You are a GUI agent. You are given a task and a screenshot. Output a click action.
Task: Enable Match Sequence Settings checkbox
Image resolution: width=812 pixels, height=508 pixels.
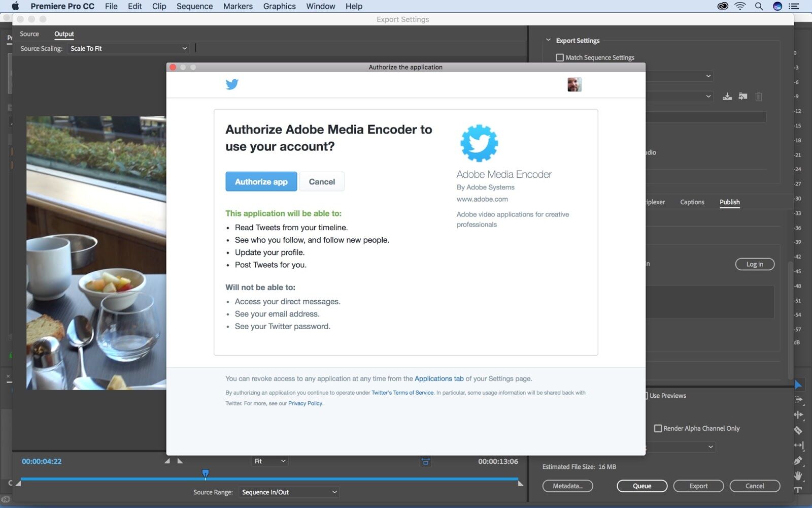coord(560,57)
